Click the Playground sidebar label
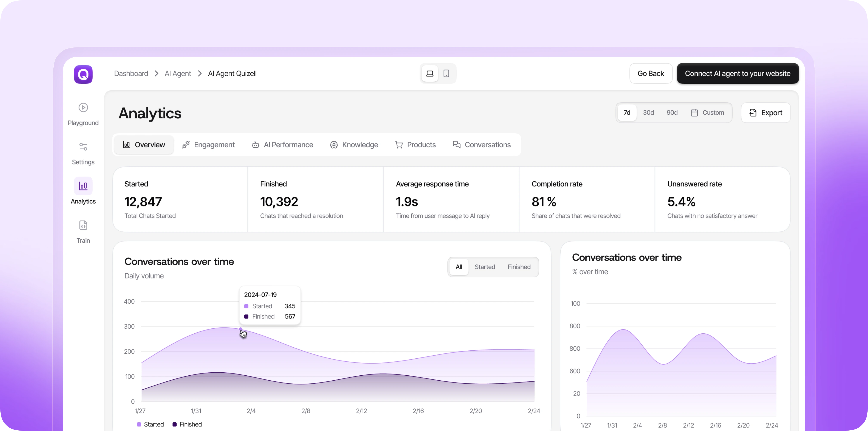This screenshot has width=868, height=431. coord(83,123)
